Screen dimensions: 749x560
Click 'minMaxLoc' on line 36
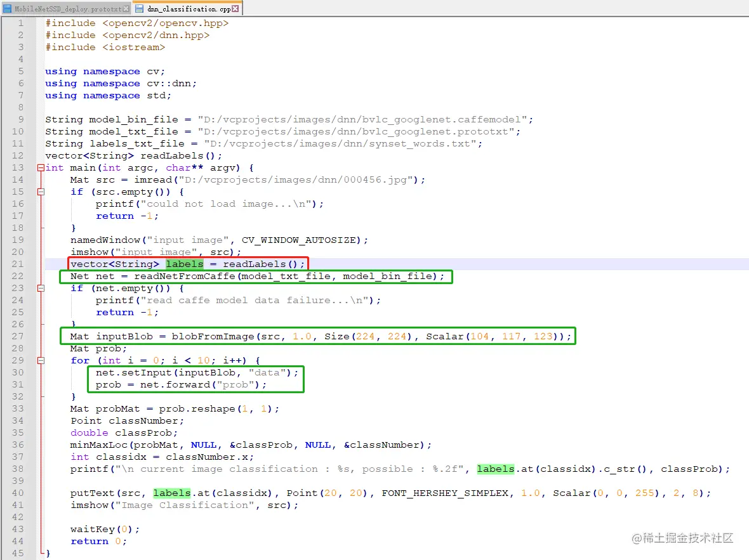[x=99, y=445]
